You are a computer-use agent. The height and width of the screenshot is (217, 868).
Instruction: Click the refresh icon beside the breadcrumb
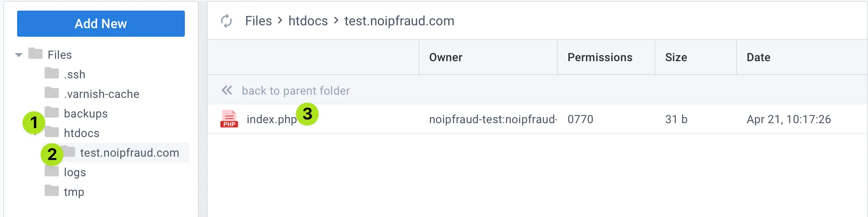[226, 21]
